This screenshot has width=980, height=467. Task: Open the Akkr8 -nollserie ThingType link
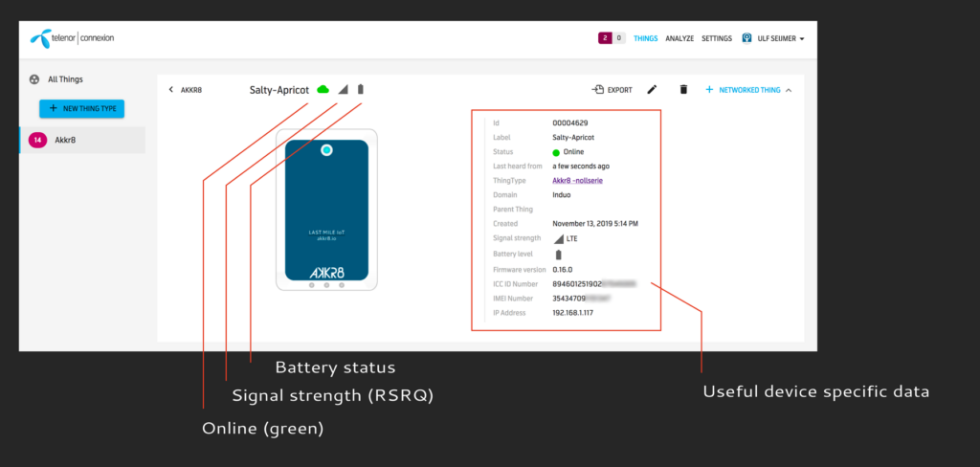coord(578,180)
